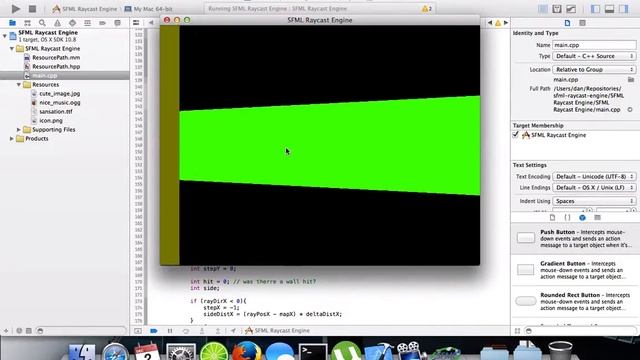The image size is (640, 360).
Task: Select the Gradient Button library item
Action: (x=575, y=270)
